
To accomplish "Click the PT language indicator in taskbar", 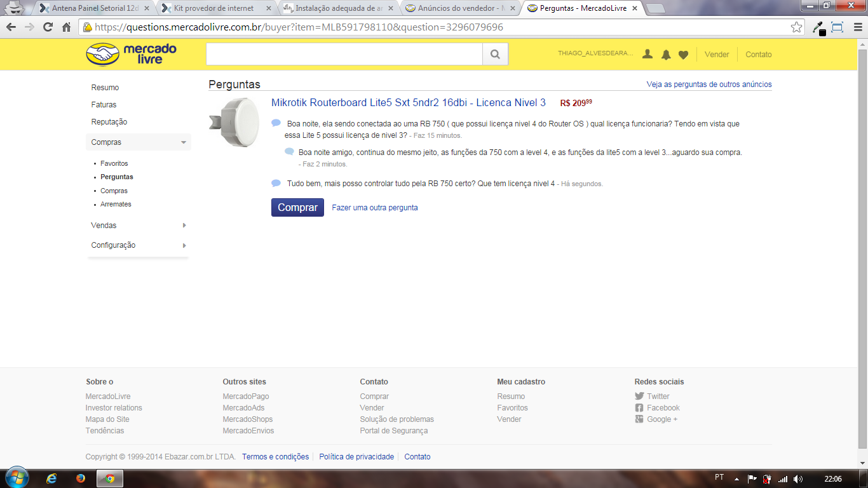I will coord(719,477).
